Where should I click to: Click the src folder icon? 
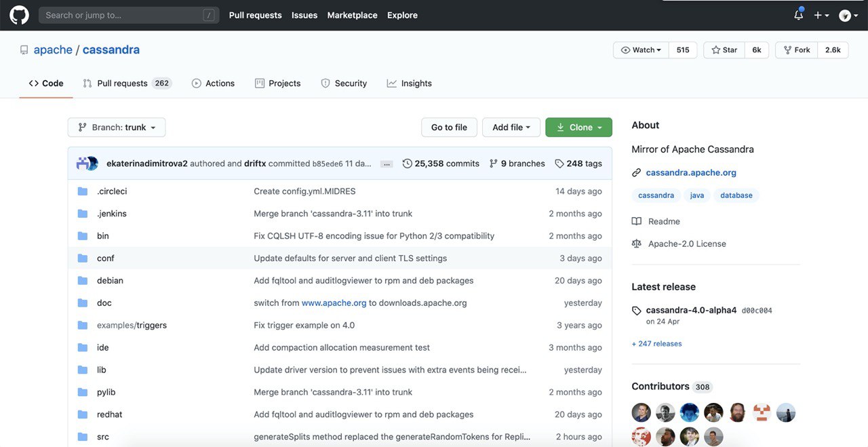pos(83,437)
